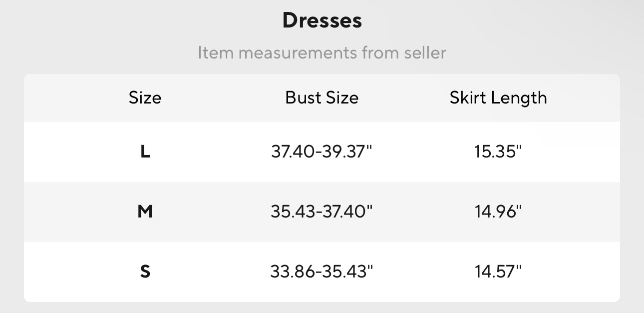
Task: Select the S size row label
Action: [x=145, y=272]
